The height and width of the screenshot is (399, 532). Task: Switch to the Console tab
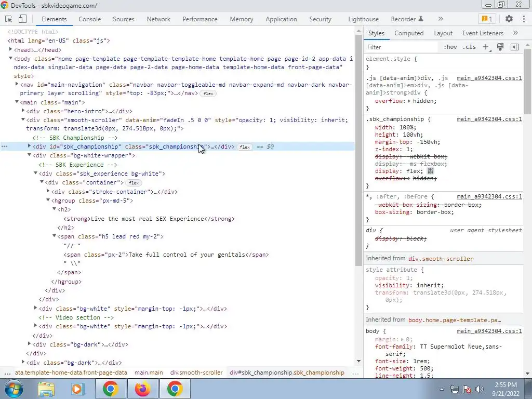pyautogui.click(x=89, y=19)
